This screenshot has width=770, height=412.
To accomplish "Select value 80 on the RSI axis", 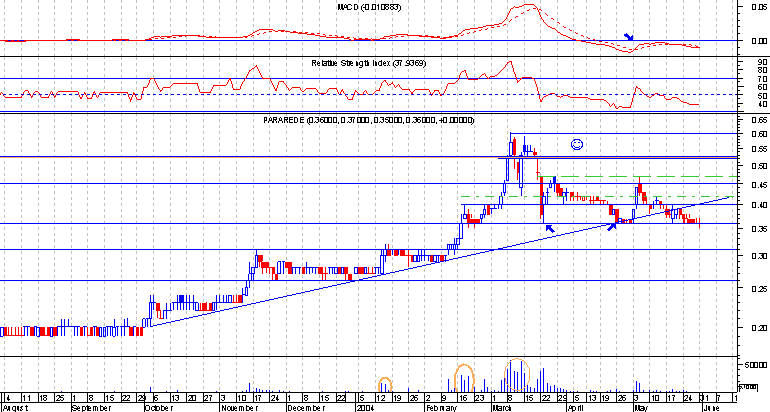I will coord(763,70).
